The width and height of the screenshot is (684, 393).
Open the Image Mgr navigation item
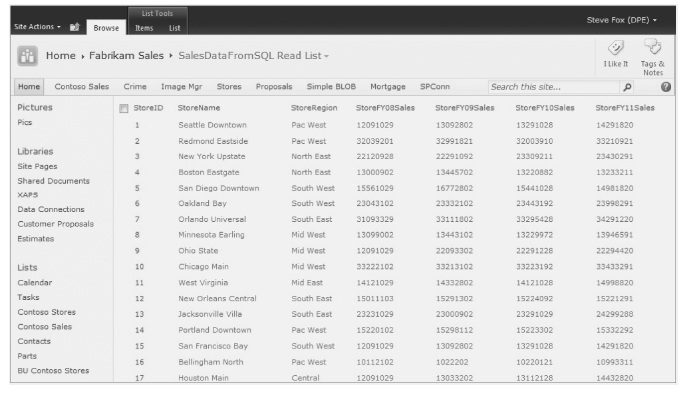click(181, 86)
